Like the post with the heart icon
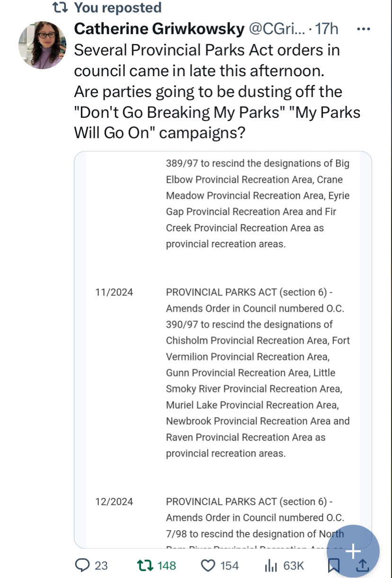 [208, 565]
